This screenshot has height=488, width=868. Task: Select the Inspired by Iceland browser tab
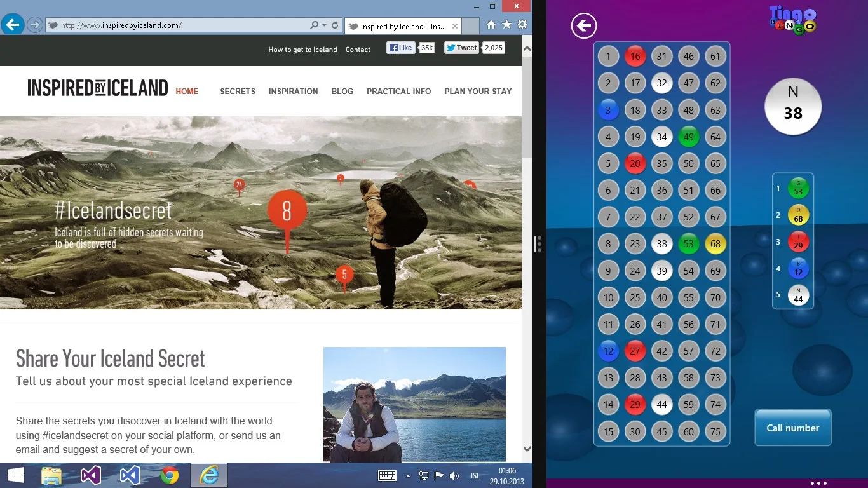click(403, 26)
